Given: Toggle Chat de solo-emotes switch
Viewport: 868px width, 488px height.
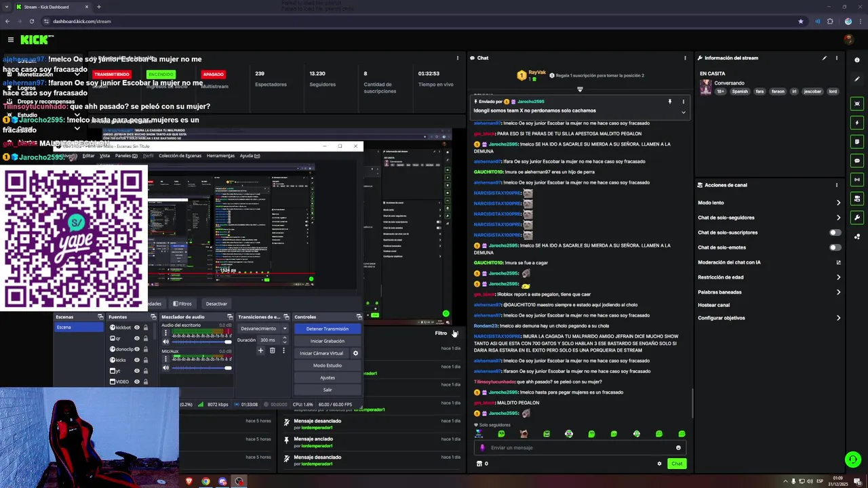Looking at the screenshot, I should 835,247.
